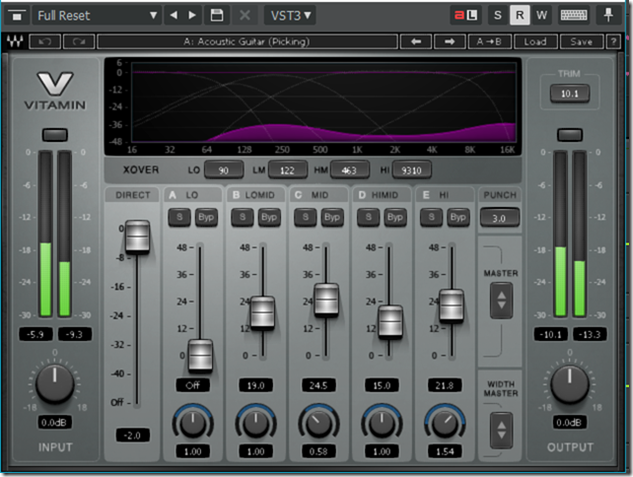Open the VST3 dropdown menu
The width and height of the screenshot is (633, 477).
290,15
